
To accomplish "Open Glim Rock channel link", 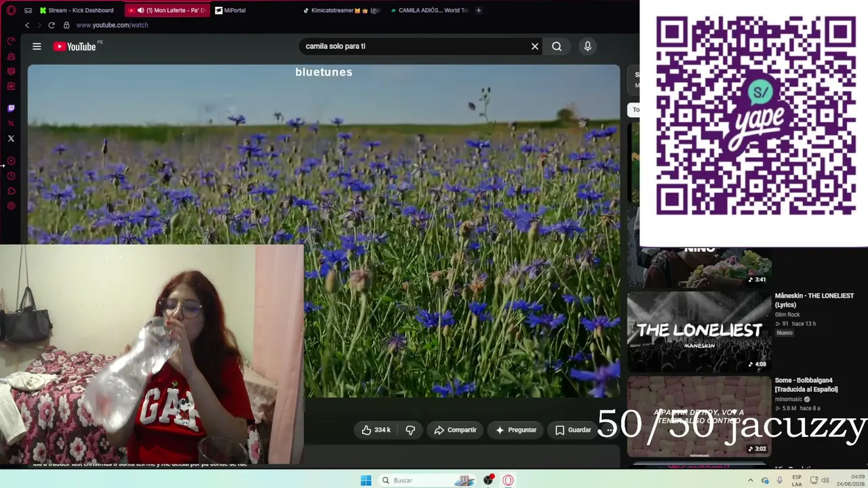I will pyautogui.click(x=787, y=314).
